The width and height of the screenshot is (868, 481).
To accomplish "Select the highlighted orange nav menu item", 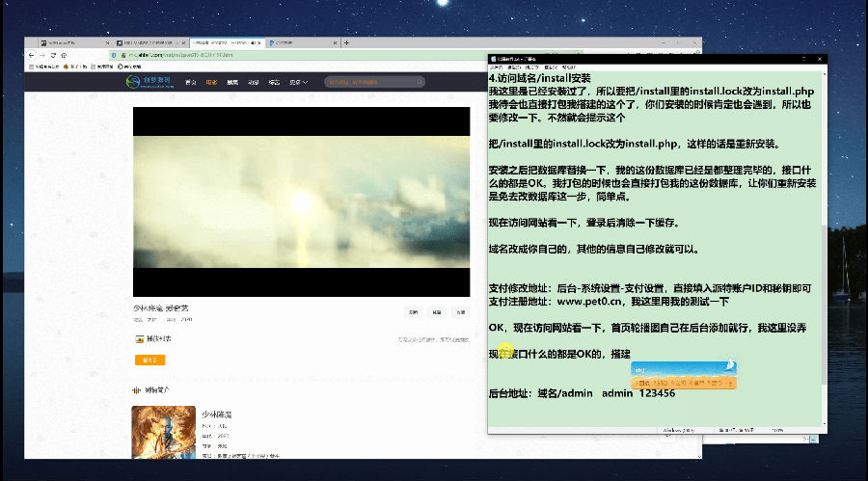I will [210, 83].
